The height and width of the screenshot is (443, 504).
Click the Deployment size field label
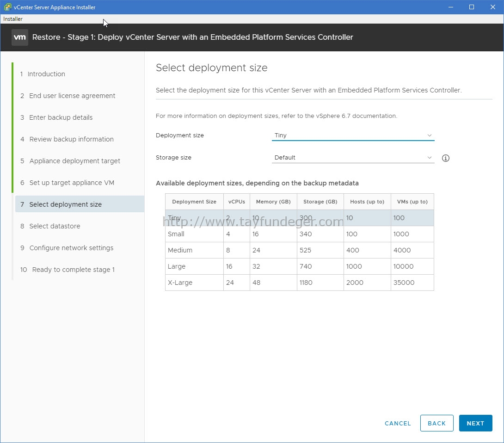coord(180,135)
